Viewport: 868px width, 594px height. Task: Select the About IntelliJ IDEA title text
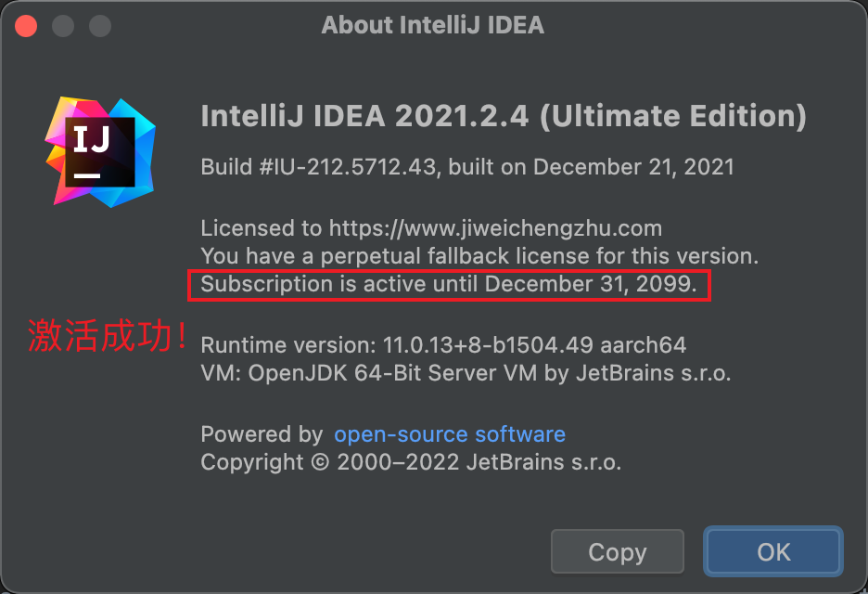pyautogui.click(x=433, y=25)
